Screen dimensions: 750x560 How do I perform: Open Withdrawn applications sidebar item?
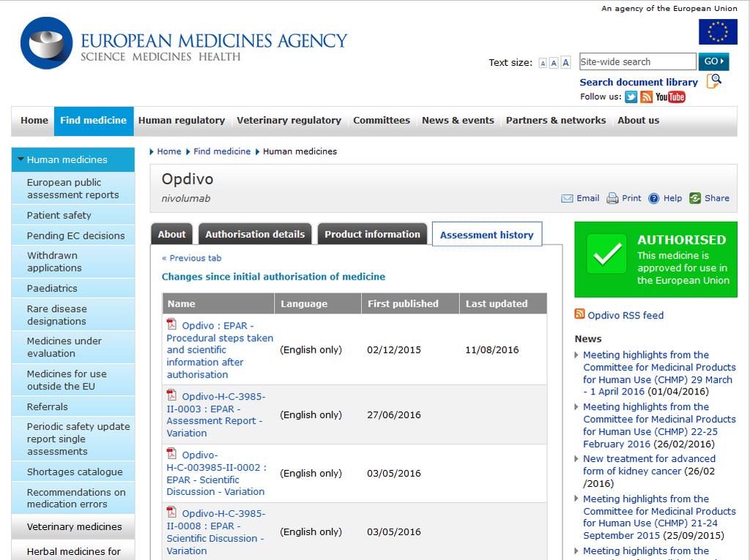coord(73,261)
